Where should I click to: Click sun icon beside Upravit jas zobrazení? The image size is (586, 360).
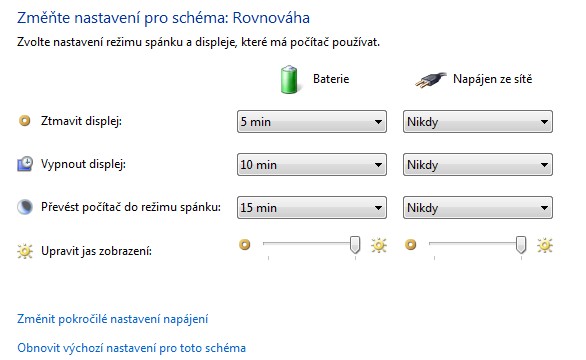click(25, 251)
